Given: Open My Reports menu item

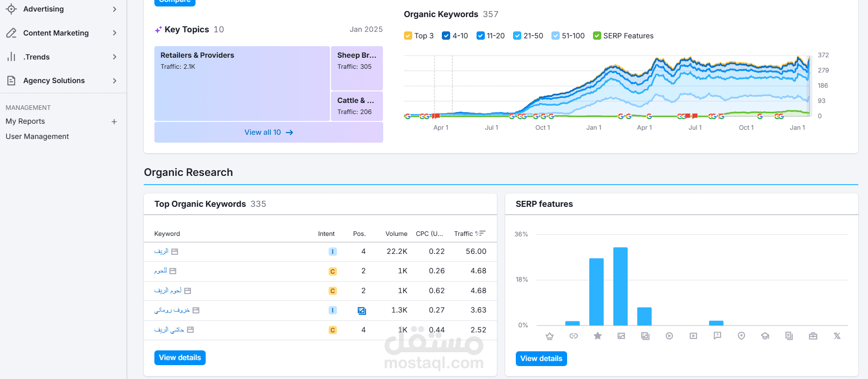Looking at the screenshot, I should (x=25, y=121).
